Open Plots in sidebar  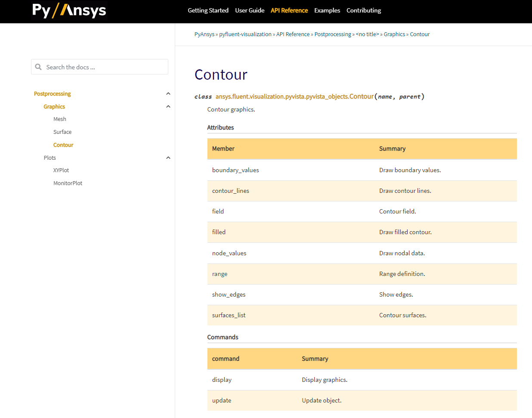click(x=50, y=158)
